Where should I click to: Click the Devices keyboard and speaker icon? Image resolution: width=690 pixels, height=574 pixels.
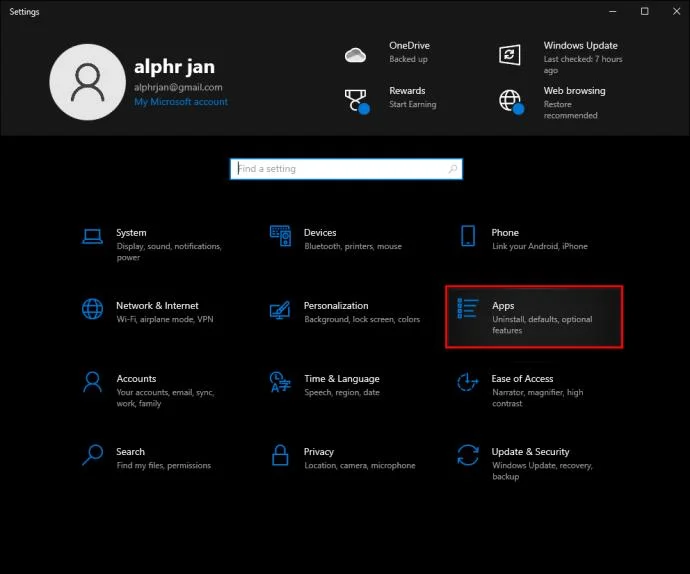pyautogui.click(x=280, y=235)
